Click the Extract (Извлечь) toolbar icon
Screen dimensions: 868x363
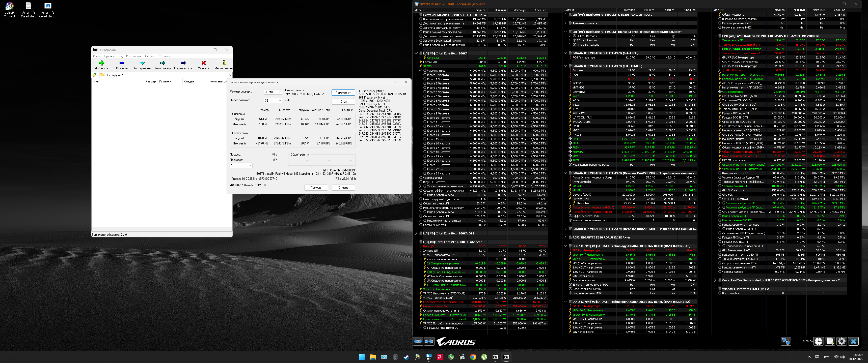[122, 63]
